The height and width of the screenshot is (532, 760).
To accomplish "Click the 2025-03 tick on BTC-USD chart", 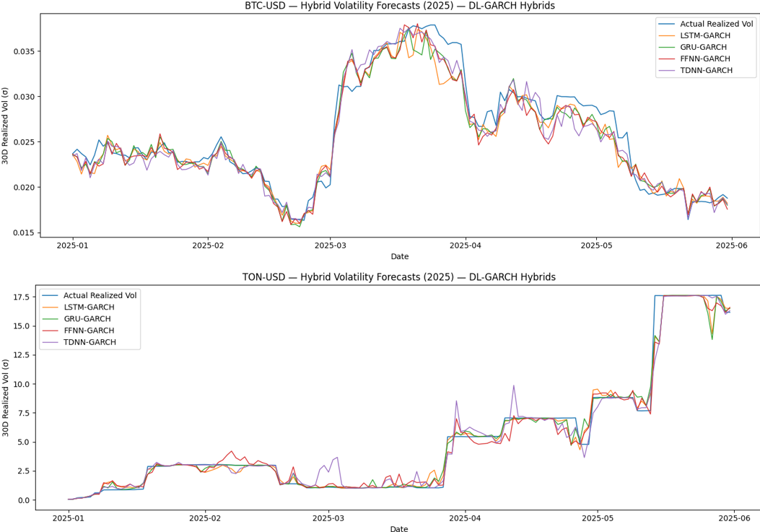I will click(x=329, y=245).
